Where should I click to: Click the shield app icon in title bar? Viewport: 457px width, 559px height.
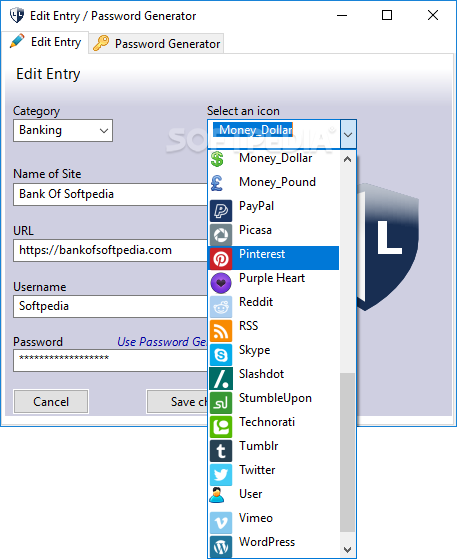coord(17,15)
